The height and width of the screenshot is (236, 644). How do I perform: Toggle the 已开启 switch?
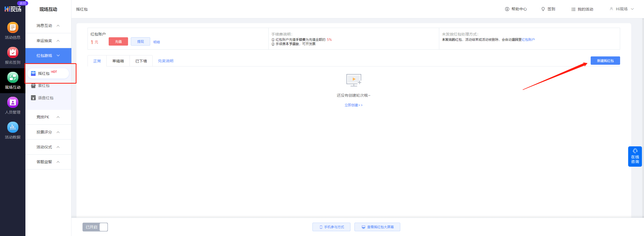click(95, 227)
